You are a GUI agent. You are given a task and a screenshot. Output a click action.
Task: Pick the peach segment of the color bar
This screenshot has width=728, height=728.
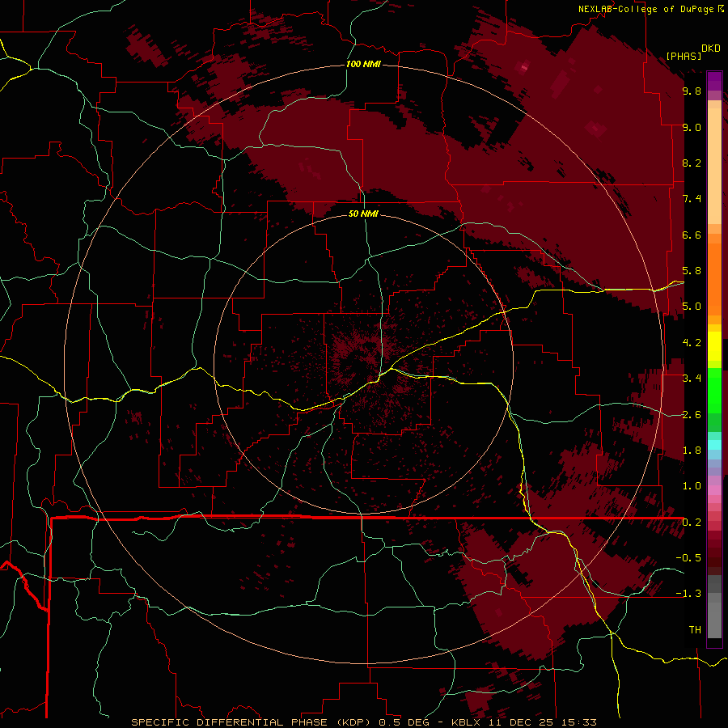[x=714, y=167]
